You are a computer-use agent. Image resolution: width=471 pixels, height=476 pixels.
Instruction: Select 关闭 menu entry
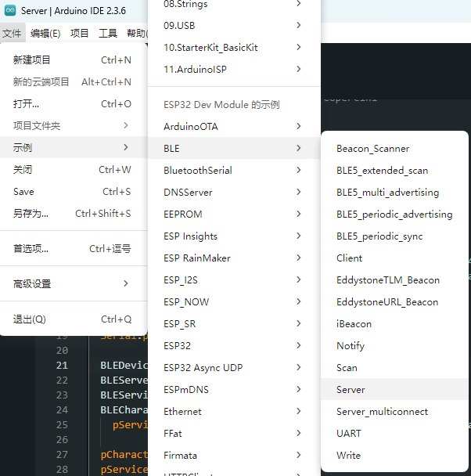click(74, 169)
